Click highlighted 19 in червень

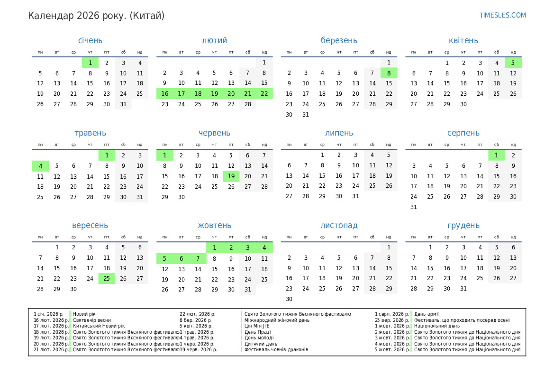[231, 176]
